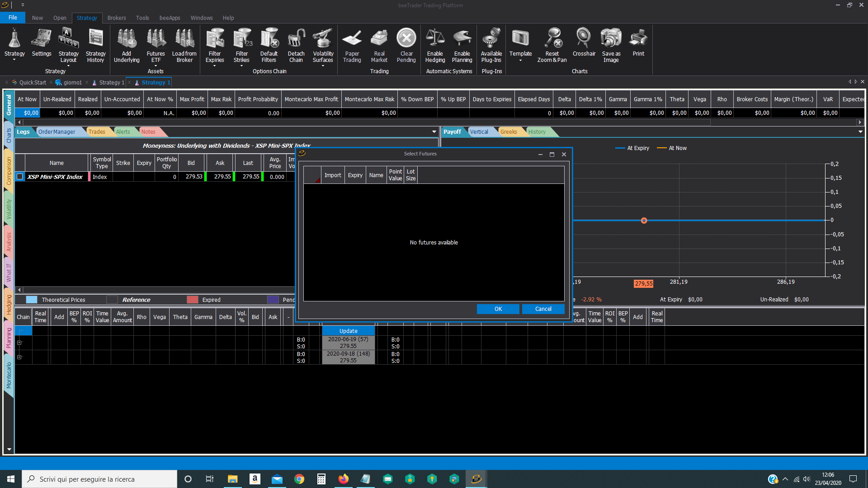Switch to the Greeks tab
Viewport: 868px width, 488px height.
point(508,132)
